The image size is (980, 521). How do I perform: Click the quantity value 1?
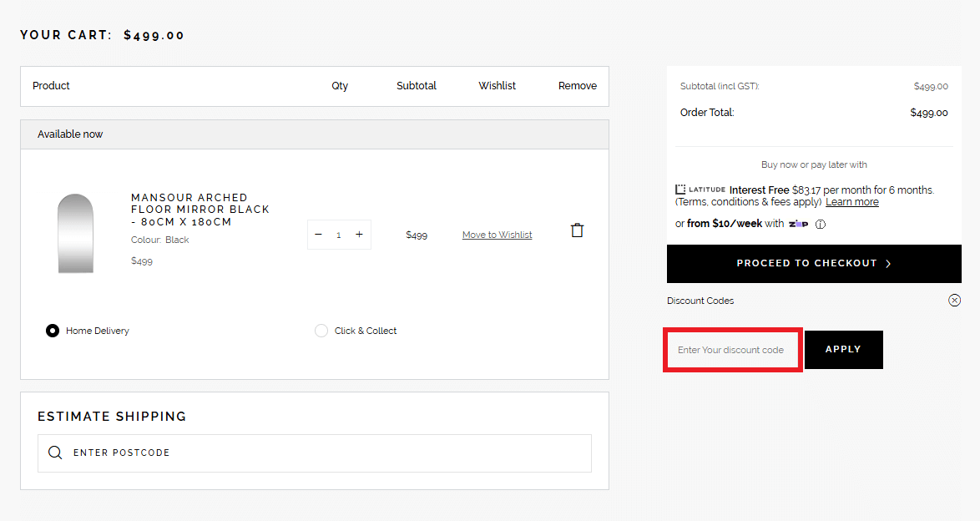click(x=339, y=235)
